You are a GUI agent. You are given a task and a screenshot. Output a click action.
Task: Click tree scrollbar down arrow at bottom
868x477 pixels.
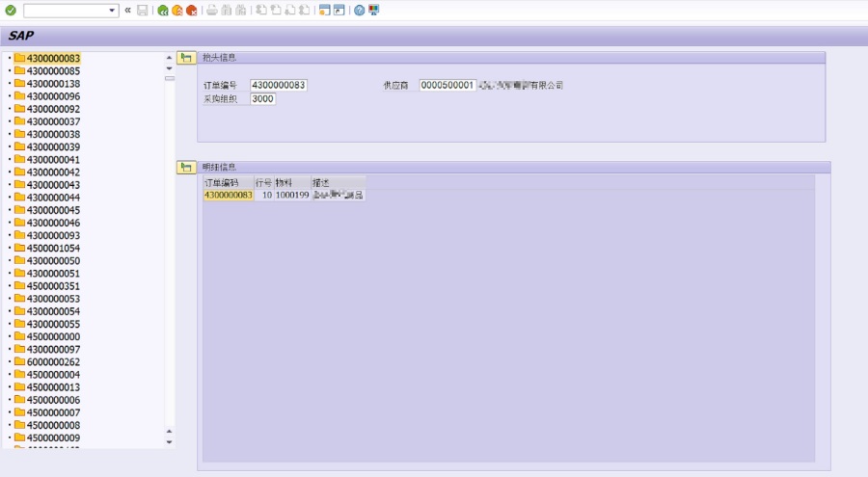(x=170, y=442)
